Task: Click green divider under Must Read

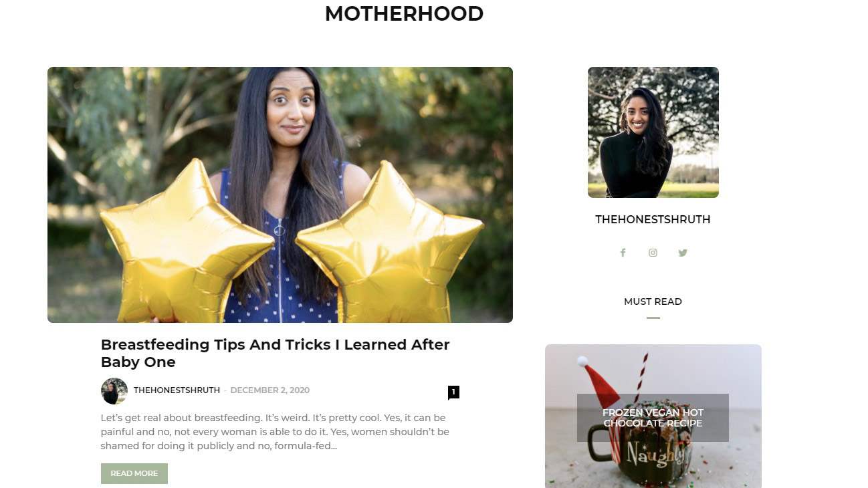Action: click(x=653, y=318)
